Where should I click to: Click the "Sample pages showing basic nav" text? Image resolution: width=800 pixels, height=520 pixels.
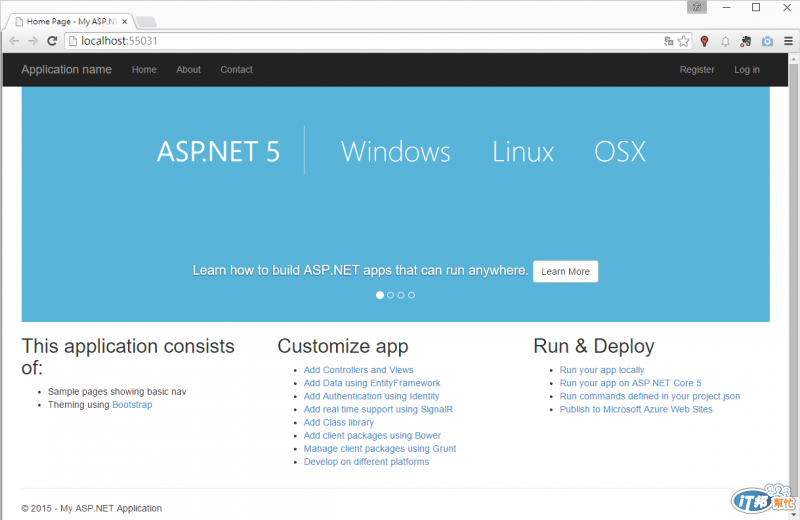pos(117,391)
